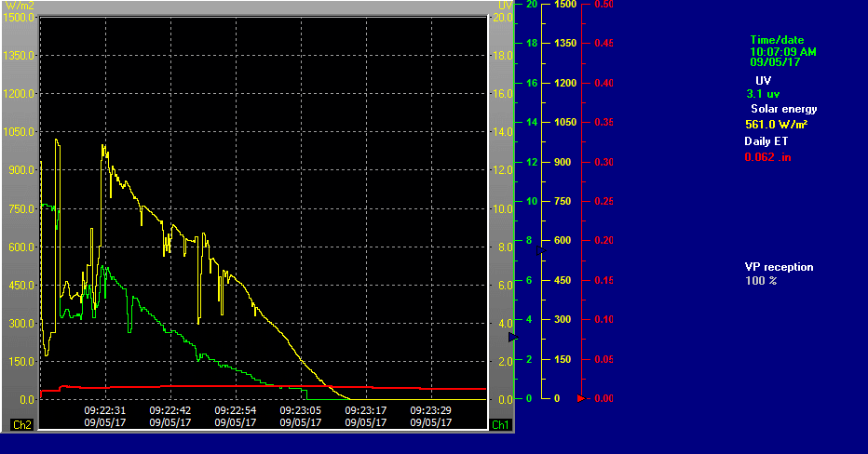The height and width of the screenshot is (454, 868).
Task: Click the '09:23:29' time tick label
Action: pyautogui.click(x=430, y=411)
